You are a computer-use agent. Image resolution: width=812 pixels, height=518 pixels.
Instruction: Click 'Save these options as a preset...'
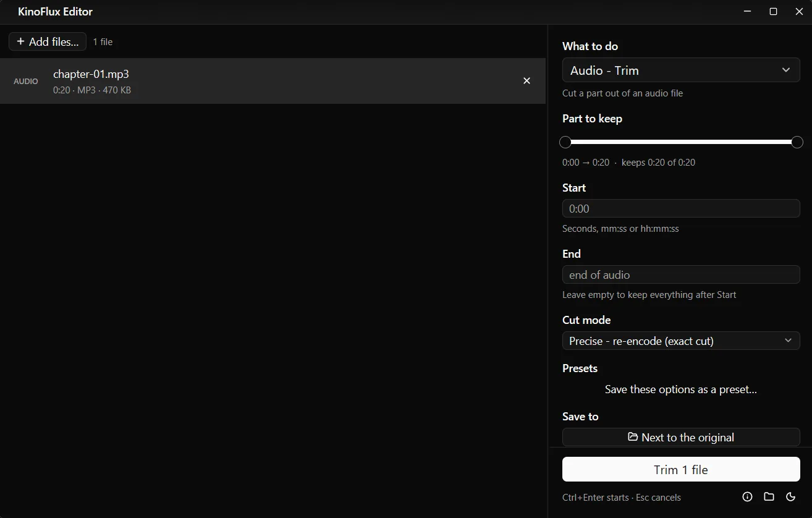click(681, 389)
